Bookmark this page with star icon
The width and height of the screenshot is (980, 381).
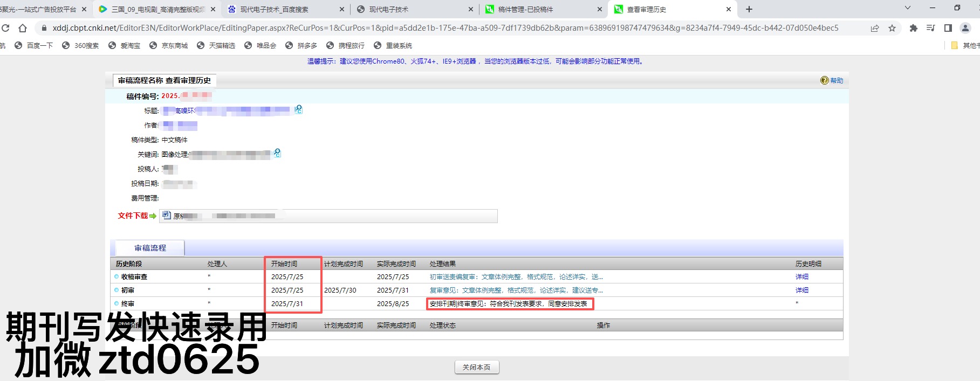pos(892,28)
